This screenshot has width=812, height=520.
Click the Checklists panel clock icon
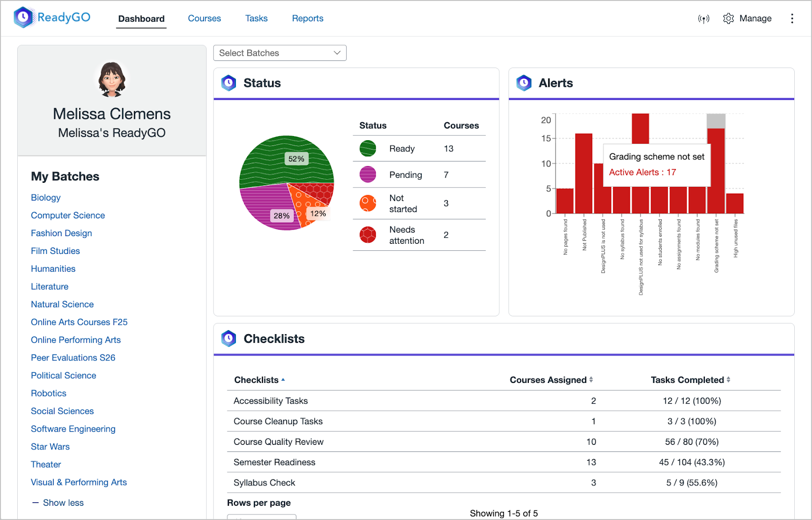(229, 339)
